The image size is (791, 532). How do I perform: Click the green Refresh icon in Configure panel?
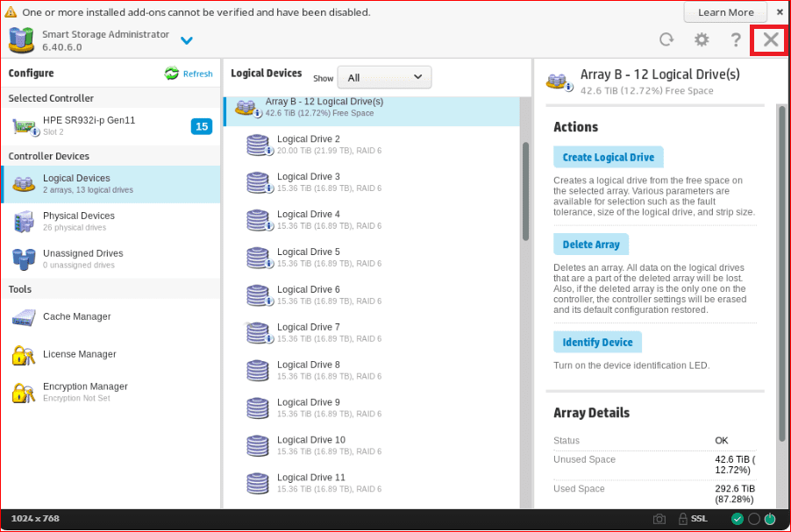pyautogui.click(x=172, y=74)
